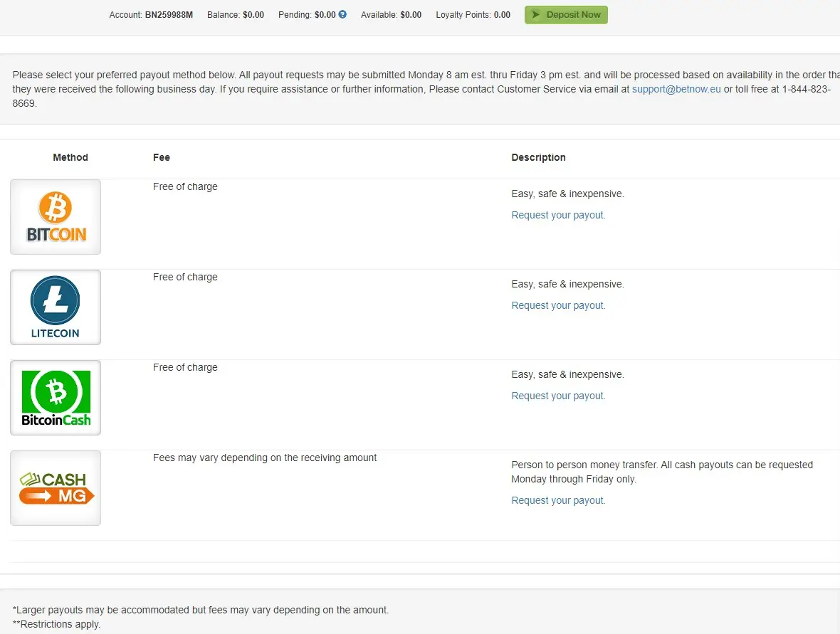Click the Fee column header

pos(162,157)
